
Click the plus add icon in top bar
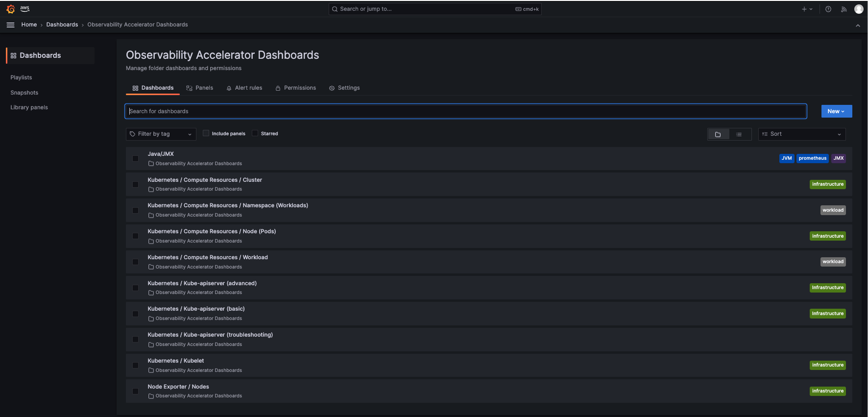click(807, 9)
